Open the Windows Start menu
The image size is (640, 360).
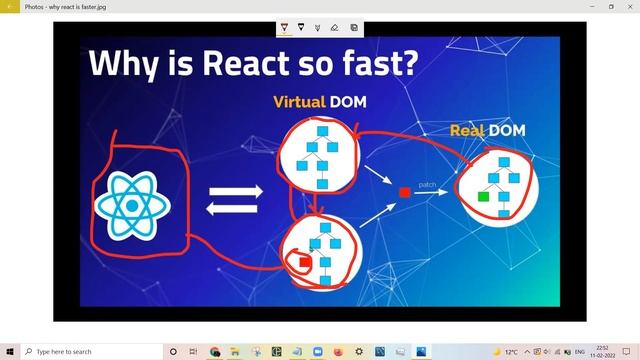coord(10,351)
